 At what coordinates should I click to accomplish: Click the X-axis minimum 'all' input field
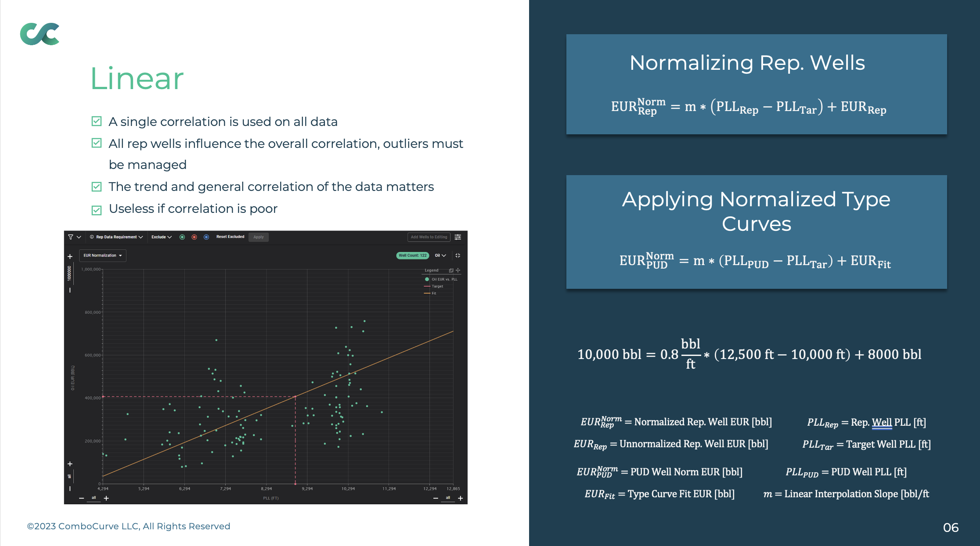(94, 498)
